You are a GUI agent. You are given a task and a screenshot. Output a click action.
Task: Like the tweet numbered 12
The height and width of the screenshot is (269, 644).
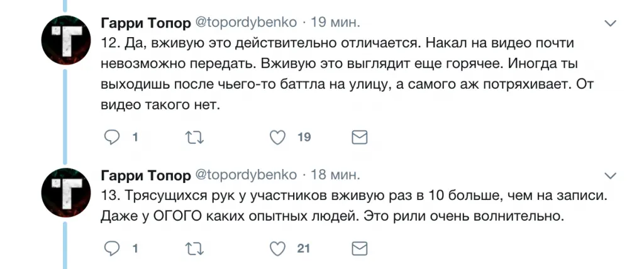[277, 136]
